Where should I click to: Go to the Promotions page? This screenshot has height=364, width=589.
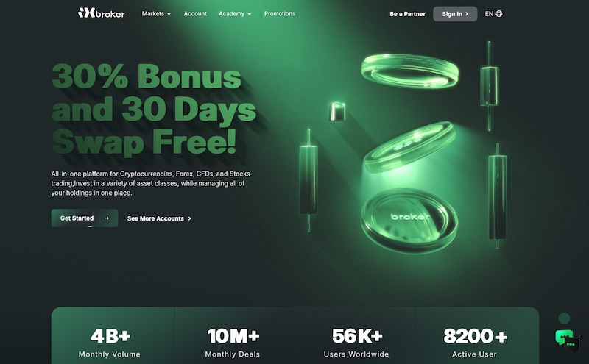coord(280,13)
